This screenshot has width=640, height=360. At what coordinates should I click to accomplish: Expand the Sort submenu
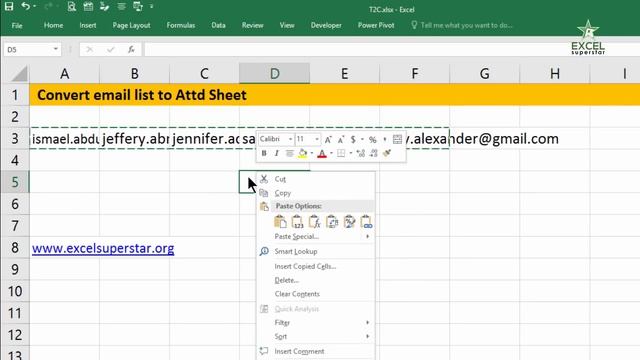coord(316,336)
